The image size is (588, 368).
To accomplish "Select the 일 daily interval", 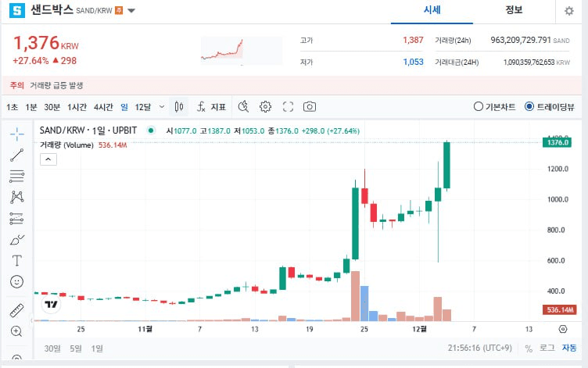I will (x=124, y=107).
